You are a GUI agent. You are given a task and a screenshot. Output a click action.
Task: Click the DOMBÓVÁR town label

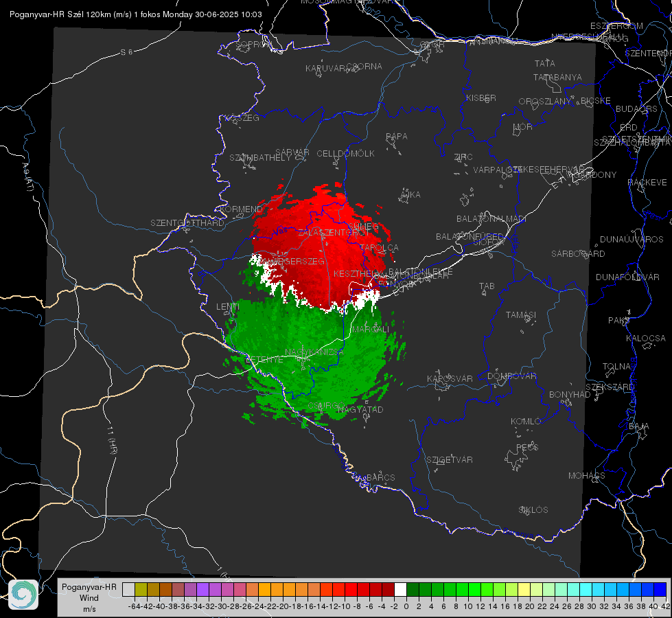coord(511,376)
